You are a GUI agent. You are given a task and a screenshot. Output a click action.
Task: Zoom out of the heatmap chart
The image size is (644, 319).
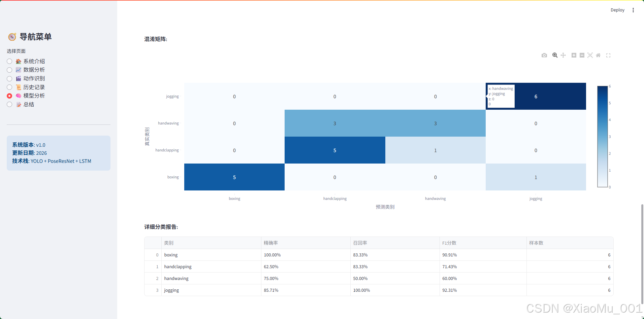click(x=582, y=55)
